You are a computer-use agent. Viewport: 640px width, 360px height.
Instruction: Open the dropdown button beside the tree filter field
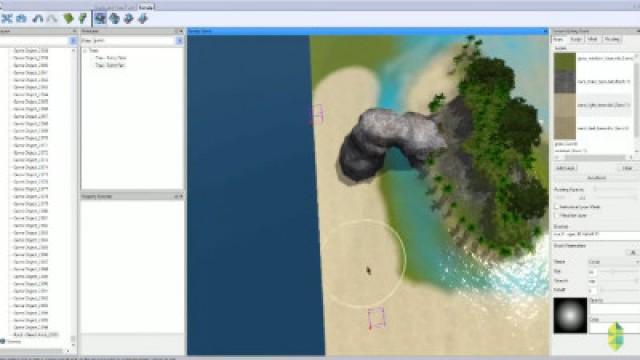179,41
